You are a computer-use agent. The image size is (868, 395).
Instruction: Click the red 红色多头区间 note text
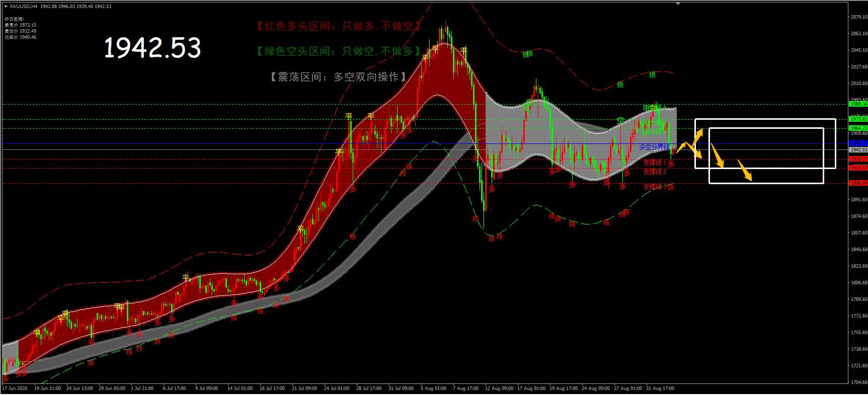point(338,26)
